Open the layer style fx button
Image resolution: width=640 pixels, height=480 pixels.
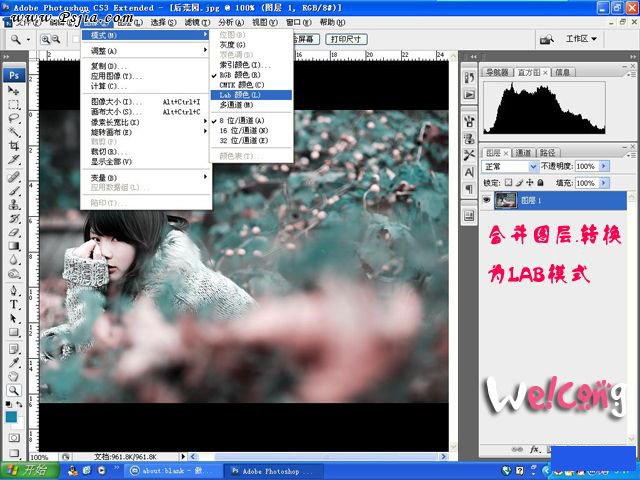(x=534, y=449)
